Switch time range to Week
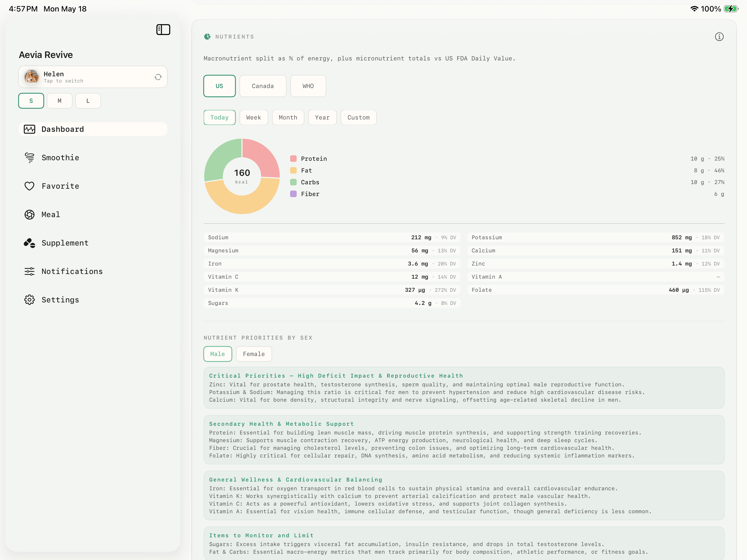 click(254, 117)
